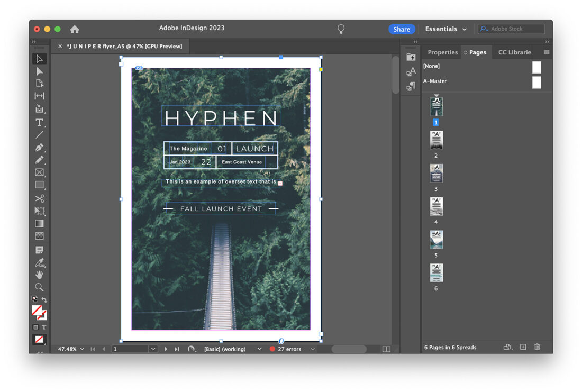Select page 3 thumbnail in Pages panel

tap(436, 173)
